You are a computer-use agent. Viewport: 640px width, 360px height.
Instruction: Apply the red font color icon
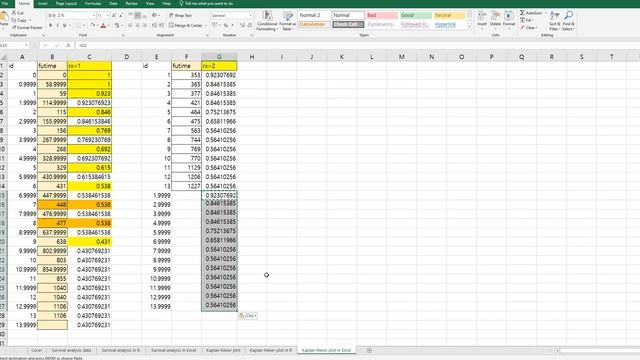pyautogui.click(x=103, y=25)
